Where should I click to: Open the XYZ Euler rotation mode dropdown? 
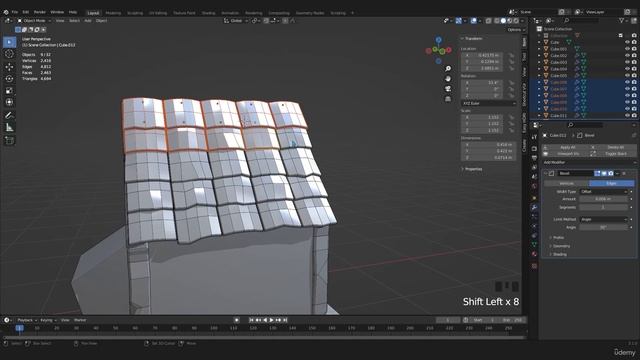(x=489, y=104)
